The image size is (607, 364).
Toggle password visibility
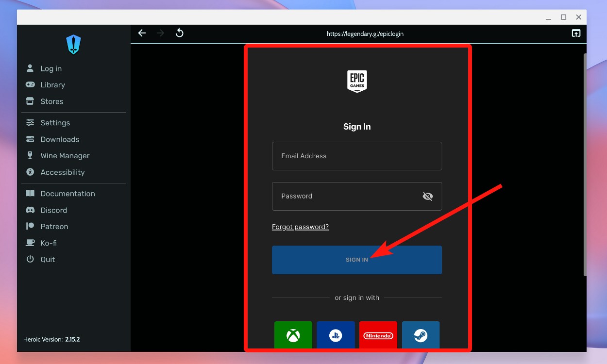click(428, 196)
